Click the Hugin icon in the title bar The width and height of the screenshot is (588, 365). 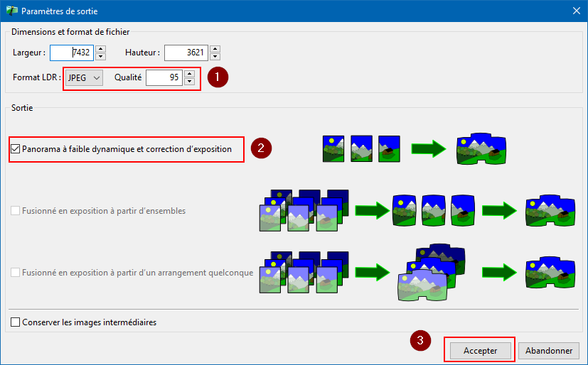coord(12,11)
